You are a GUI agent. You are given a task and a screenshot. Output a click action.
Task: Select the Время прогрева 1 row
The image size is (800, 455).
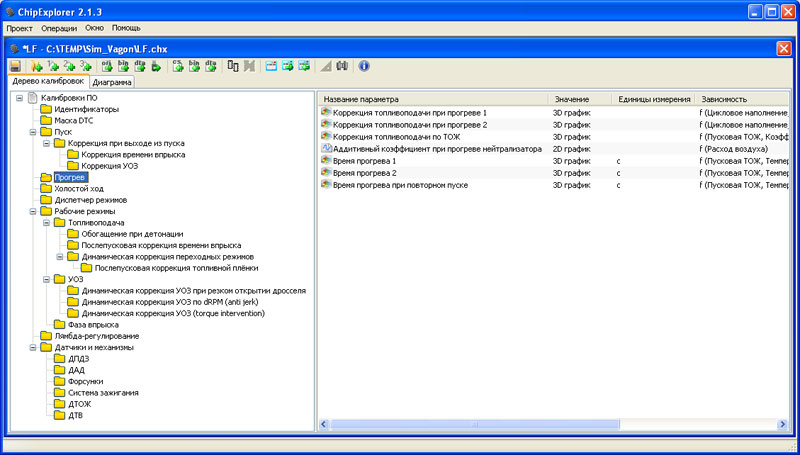click(364, 161)
